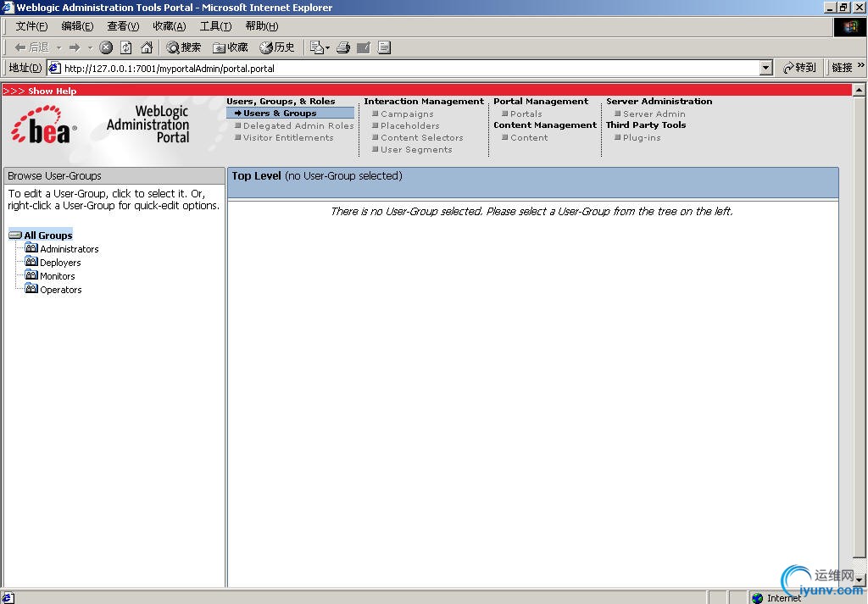Screen dimensions: 868x604
Task: Go to the Home page icon
Action: click(147, 47)
